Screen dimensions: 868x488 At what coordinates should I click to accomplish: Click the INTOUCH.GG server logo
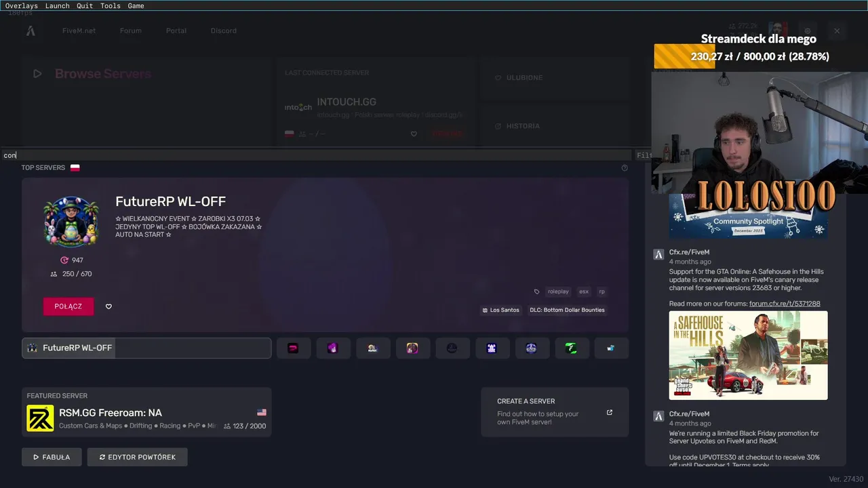point(298,107)
